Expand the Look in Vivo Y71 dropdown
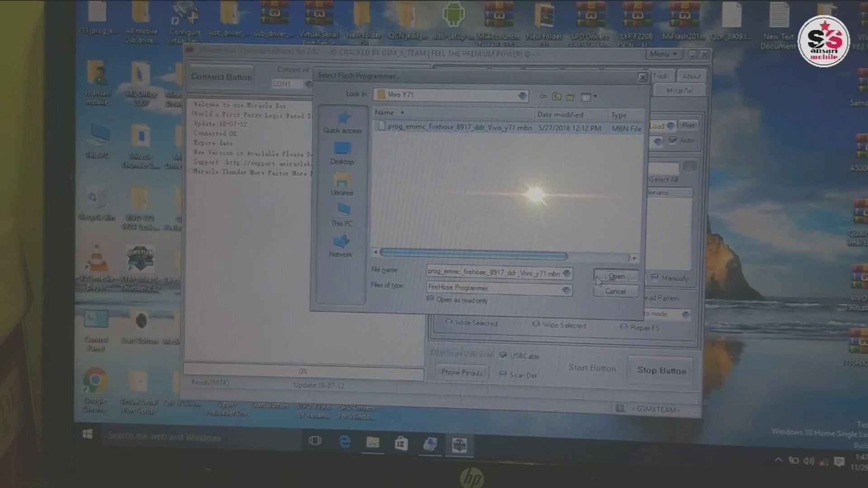 pyautogui.click(x=522, y=95)
